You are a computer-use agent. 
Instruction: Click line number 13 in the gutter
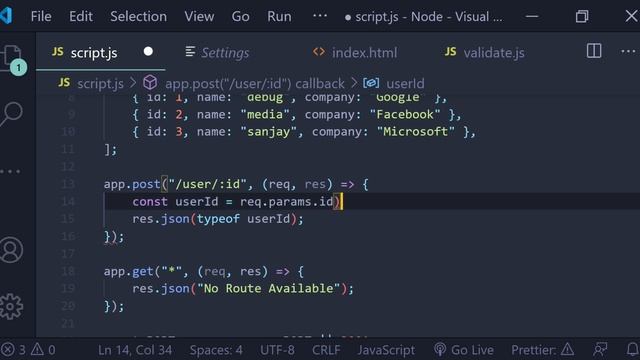(68, 184)
